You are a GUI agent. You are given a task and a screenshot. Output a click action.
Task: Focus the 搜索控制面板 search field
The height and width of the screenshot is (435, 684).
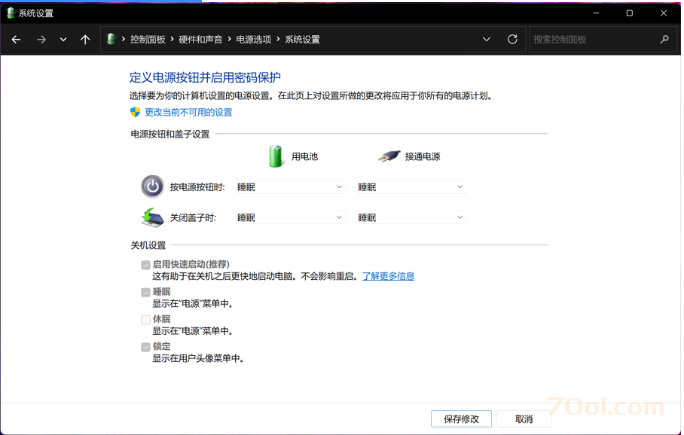pyautogui.click(x=604, y=40)
